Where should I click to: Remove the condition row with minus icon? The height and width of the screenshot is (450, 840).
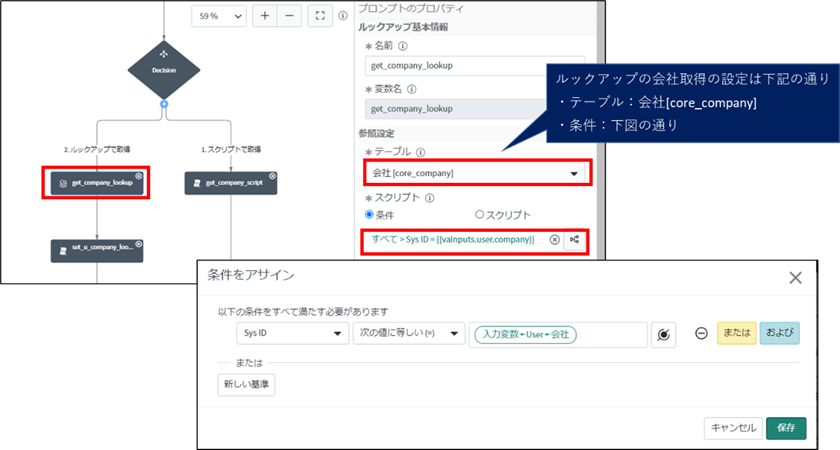tap(701, 333)
